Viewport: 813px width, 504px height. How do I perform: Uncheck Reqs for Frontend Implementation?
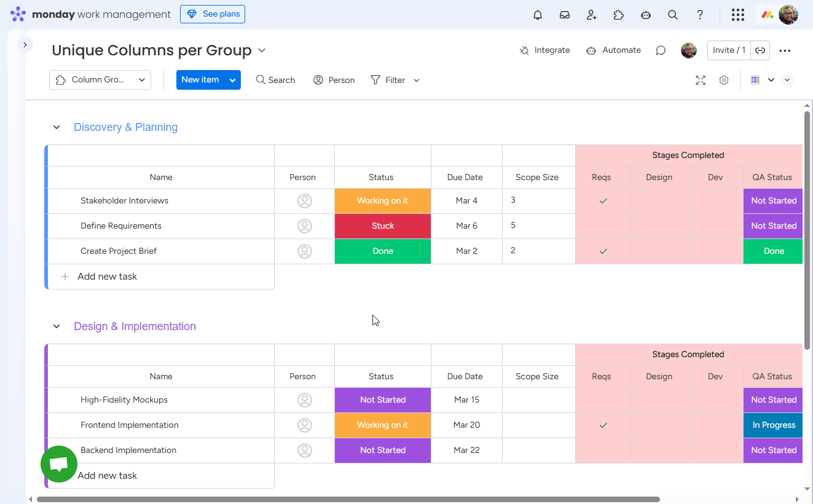[x=603, y=425]
